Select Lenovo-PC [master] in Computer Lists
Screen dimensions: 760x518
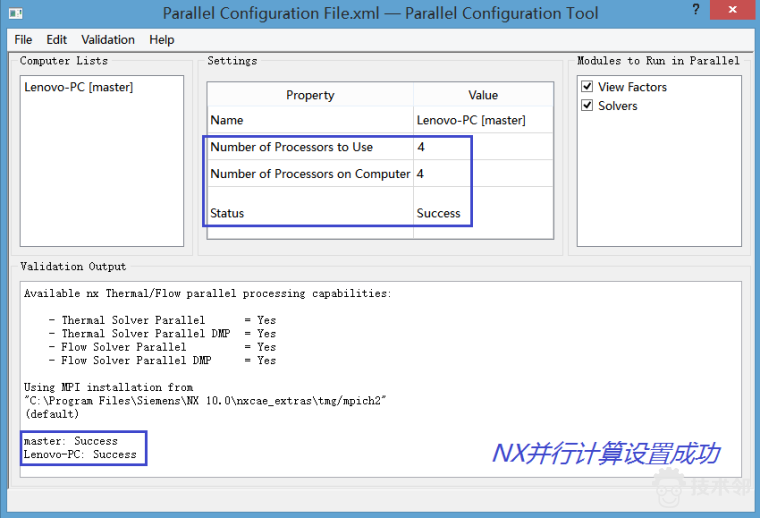[78, 88]
